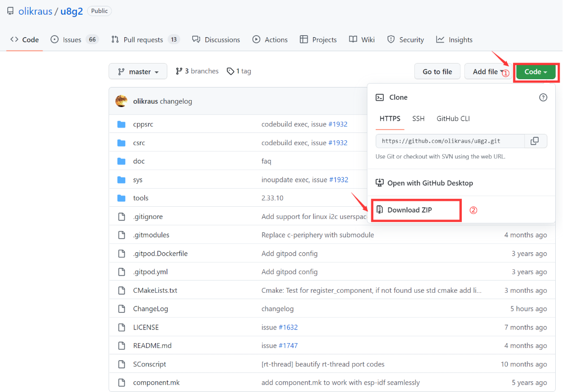View the 1 tag link
Image resolution: width=565 pixels, height=392 pixels.
239,71
